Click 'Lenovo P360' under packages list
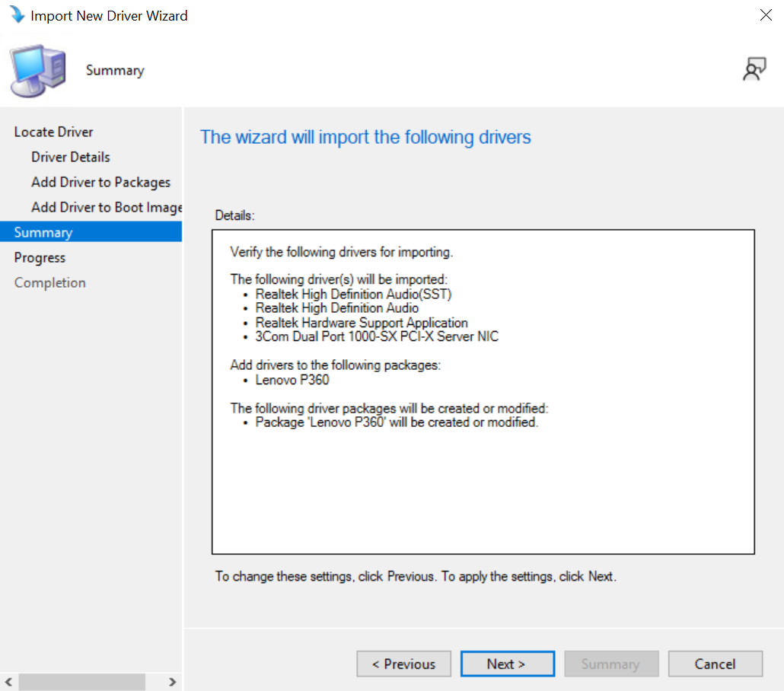784x691 pixels. 292,380
